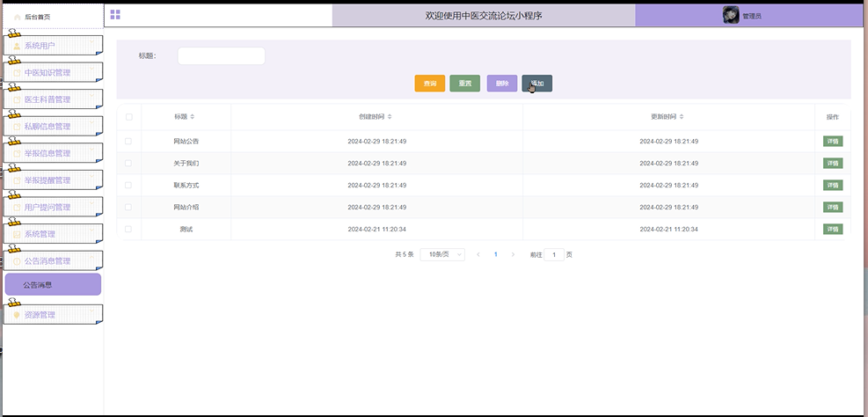The height and width of the screenshot is (417, 868).
Task: Go to previous page arrow
Action: pyautogui.click(x=478, y=255)
